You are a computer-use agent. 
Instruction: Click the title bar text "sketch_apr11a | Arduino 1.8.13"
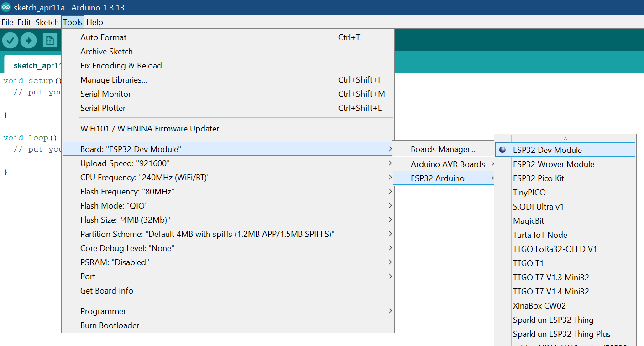69,8
